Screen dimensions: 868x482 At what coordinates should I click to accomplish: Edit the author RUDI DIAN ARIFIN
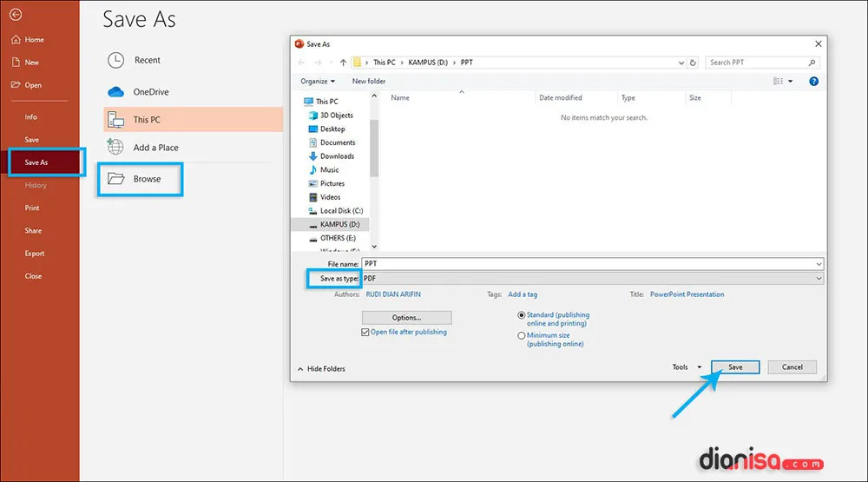tap(393, 294)
